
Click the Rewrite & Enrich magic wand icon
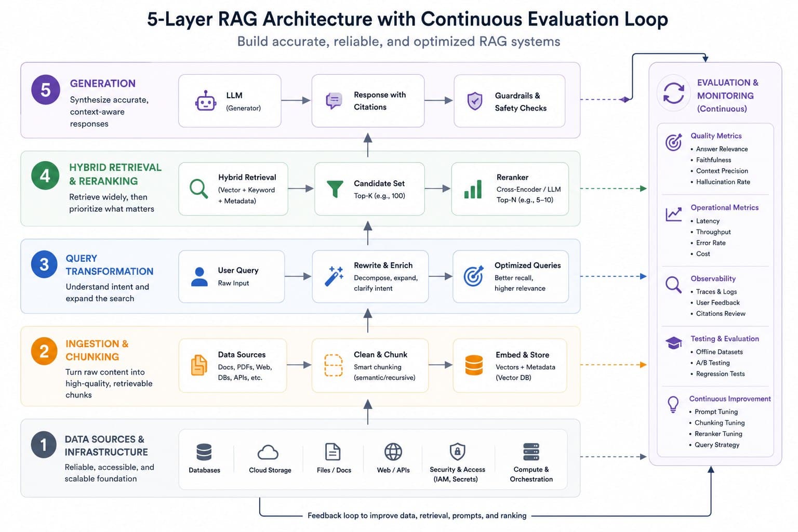(x=334, y=276)
